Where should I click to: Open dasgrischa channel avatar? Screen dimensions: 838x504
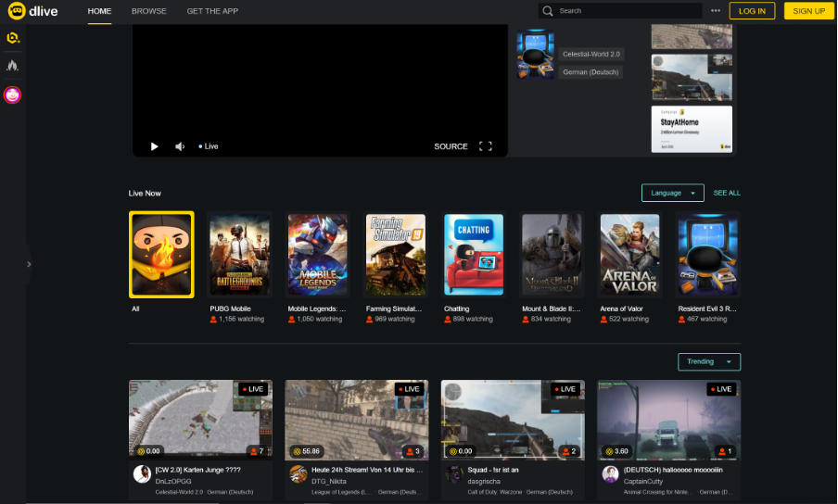tap(454, 473)
